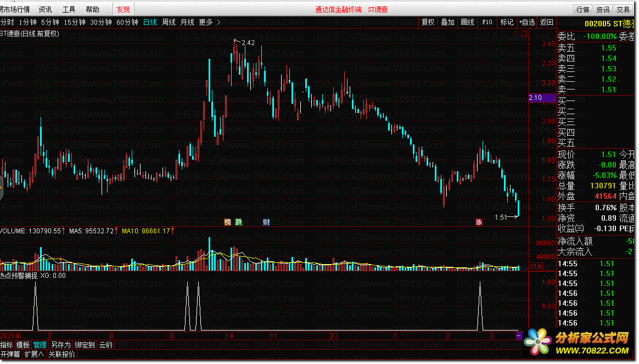Select the 30分钟 period
The height and width of the screenshot is (364, 639).
click(x=101, y=22)
